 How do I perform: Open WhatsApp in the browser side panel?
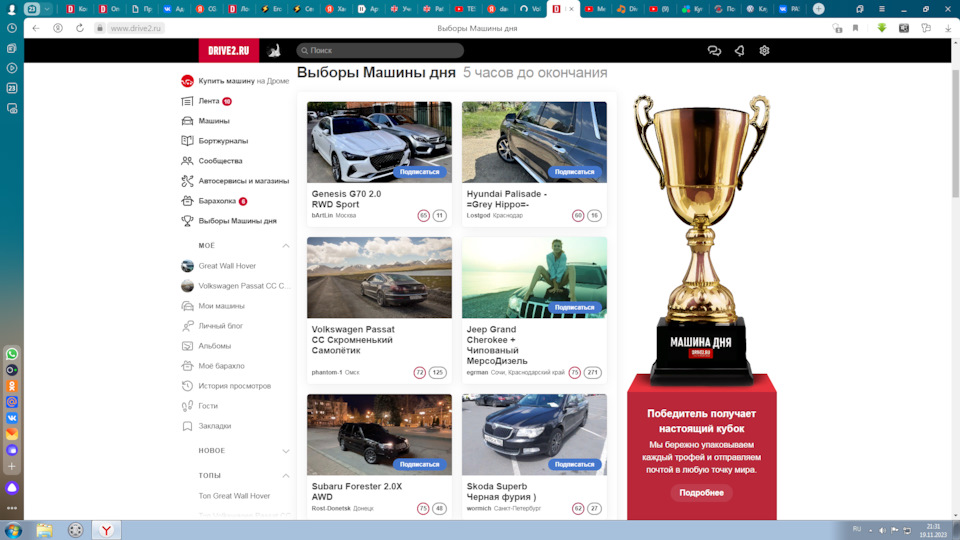(x=12, y=354)
